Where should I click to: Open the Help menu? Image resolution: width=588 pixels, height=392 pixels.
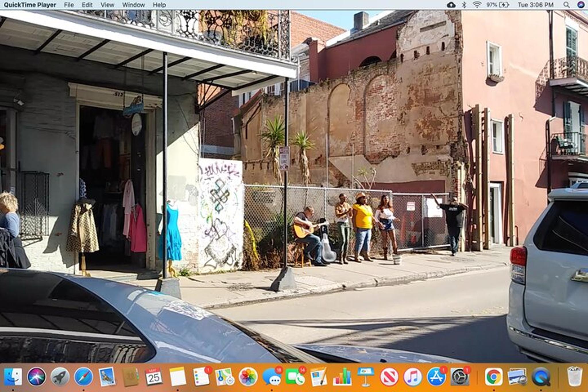159,5
